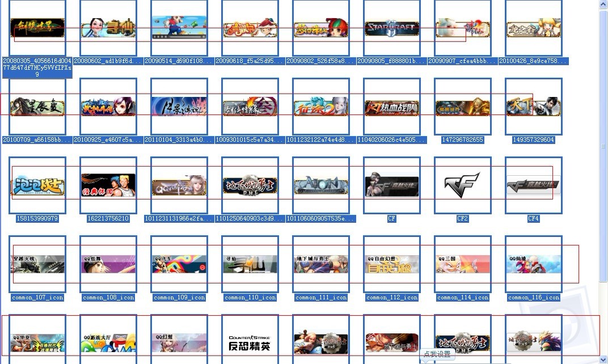Select the 剑侠世界 thumbnail with black banner

coord(37,28)
